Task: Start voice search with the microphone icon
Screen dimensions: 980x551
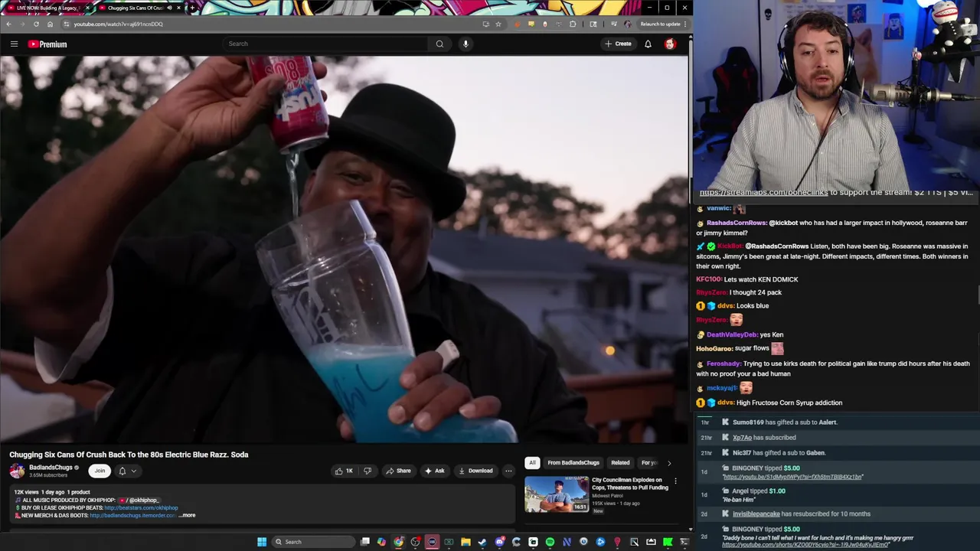Action: [465, 44]
